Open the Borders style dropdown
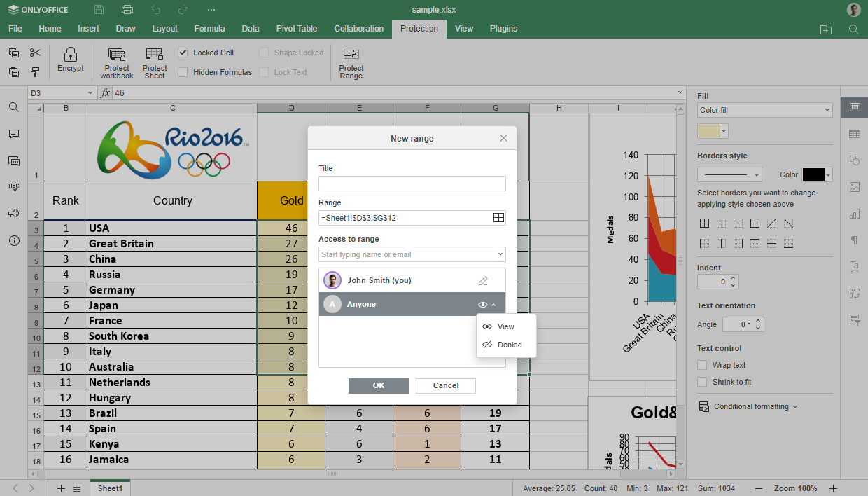The height and width of the screenshot is (496, 868). (x=729, y=174)
